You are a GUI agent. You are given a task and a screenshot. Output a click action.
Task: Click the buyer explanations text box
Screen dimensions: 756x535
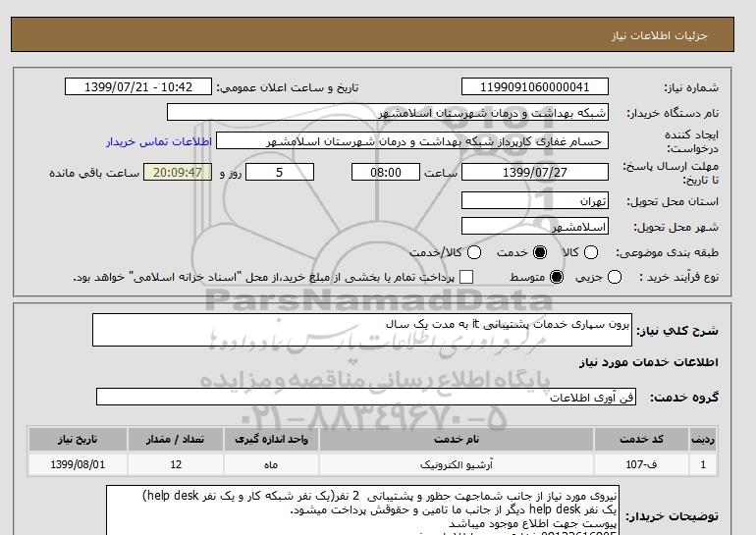pos(362,510)
